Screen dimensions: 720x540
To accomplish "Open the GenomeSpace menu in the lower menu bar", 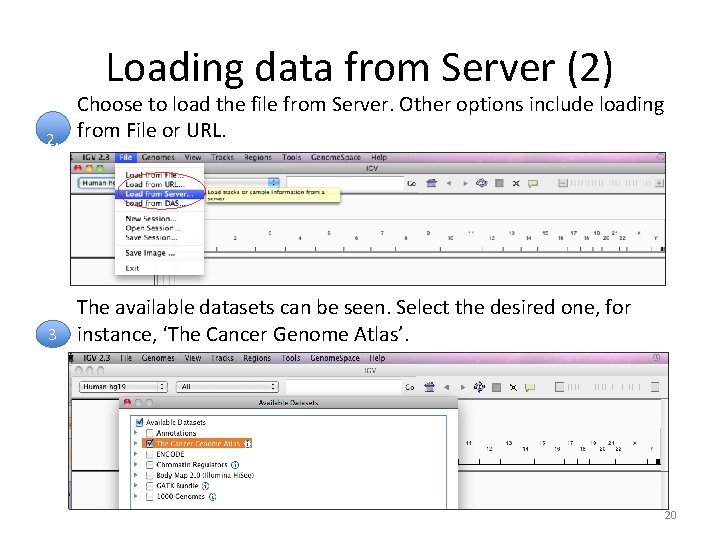I will click(x=335, y=358).
